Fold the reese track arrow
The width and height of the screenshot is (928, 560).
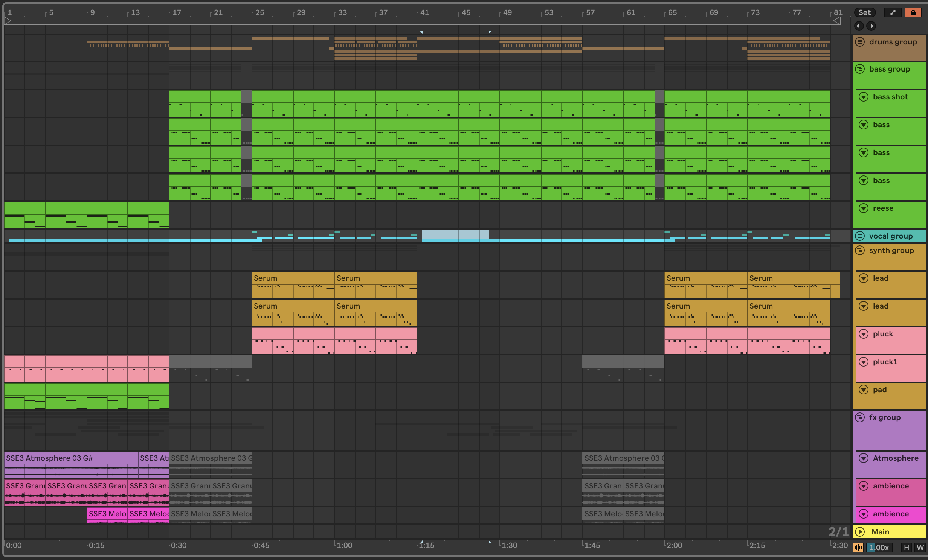864,208
